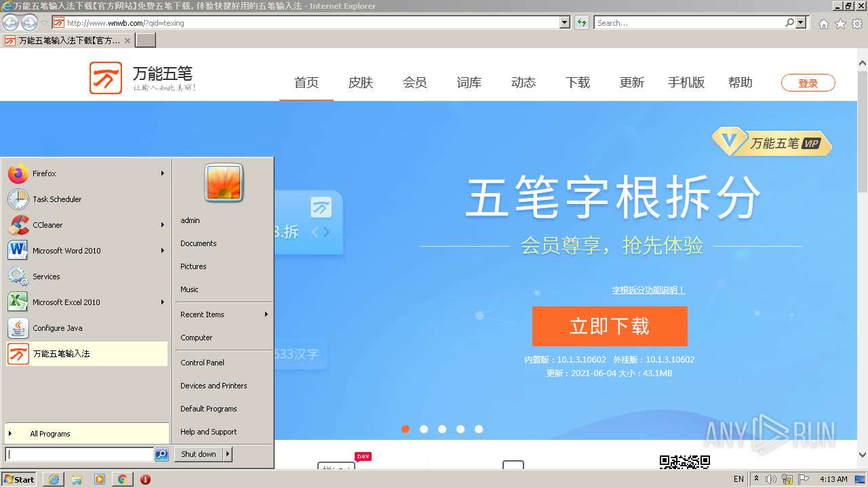Launch Task Scheduler from Start menu

coord(87,199)
